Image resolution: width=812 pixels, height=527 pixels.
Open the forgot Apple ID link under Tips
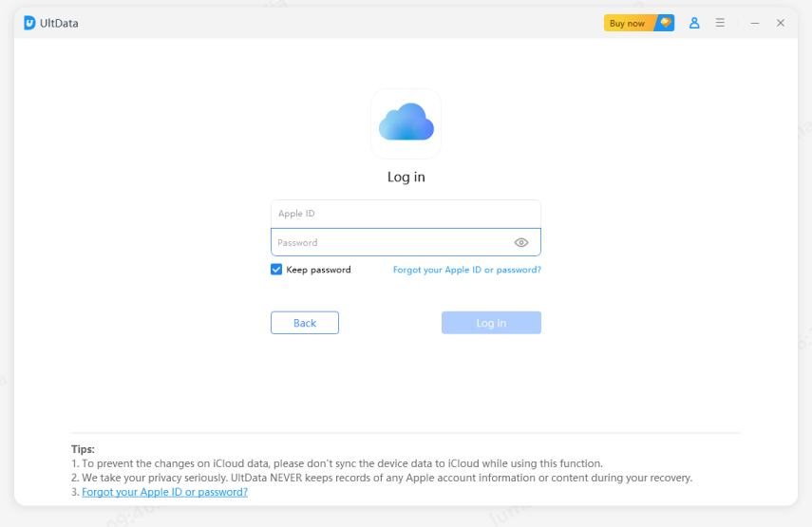pos(164,492)
